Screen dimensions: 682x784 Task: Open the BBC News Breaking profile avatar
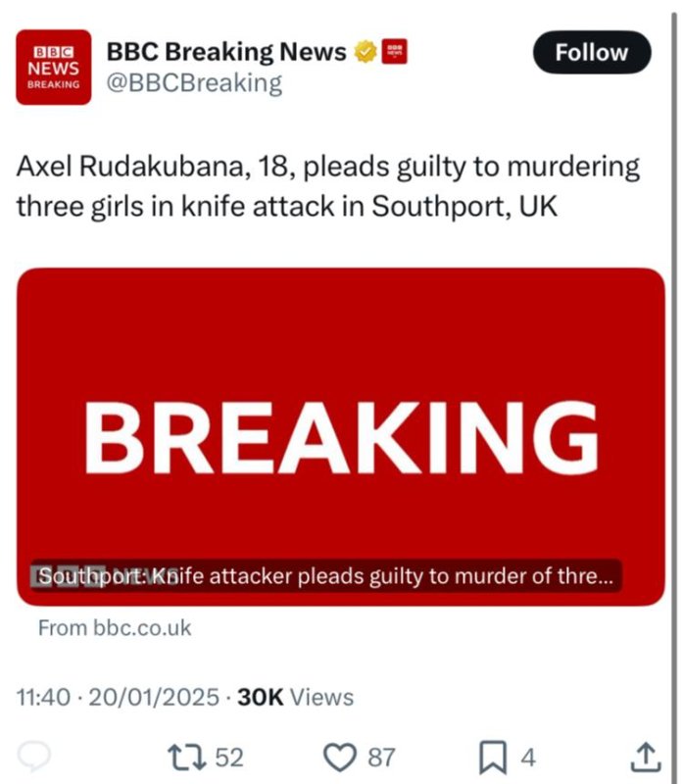pos(53,67)
